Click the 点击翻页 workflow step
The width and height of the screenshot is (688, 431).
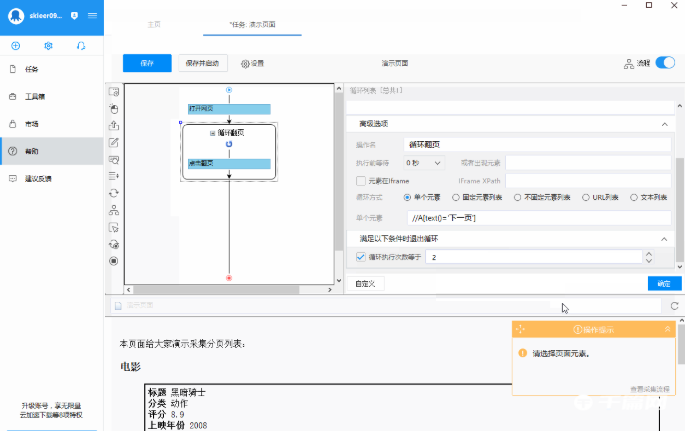[229, 164]
